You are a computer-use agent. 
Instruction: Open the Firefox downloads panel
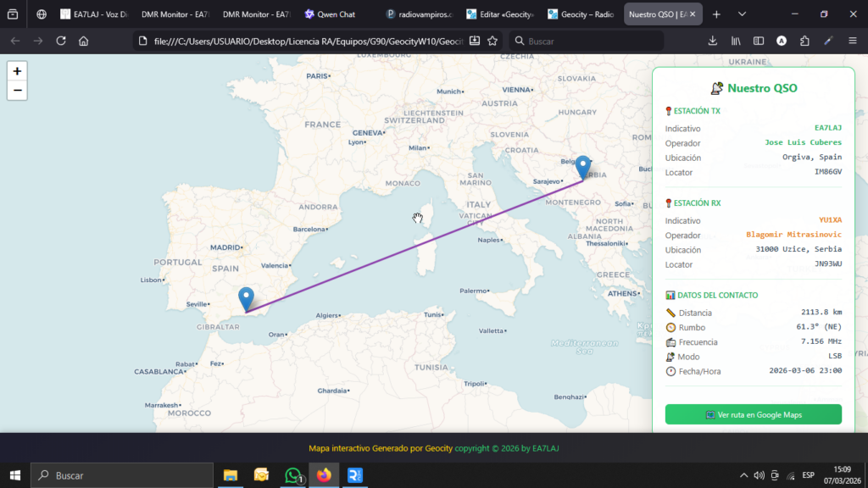(713, 41)
